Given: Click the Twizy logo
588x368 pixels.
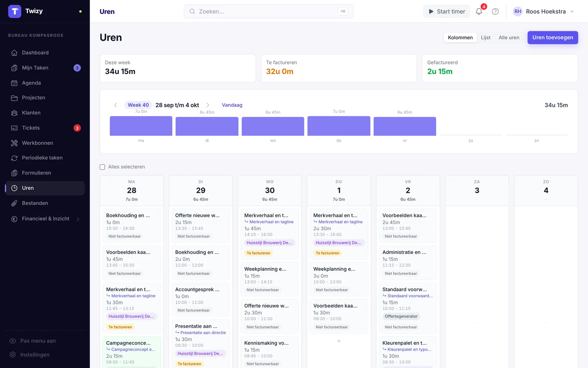Looking at the screenshot, I should coord(15,11).
